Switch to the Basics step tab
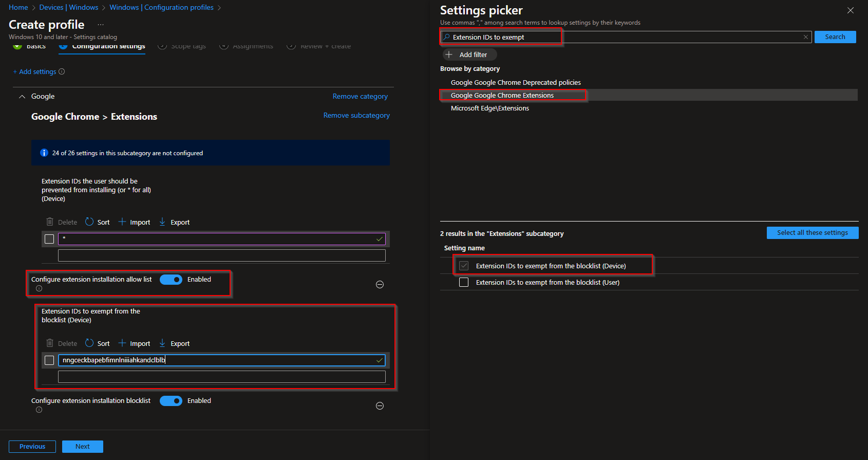Viewport: 868px width, 460px height. pos(30,46)
